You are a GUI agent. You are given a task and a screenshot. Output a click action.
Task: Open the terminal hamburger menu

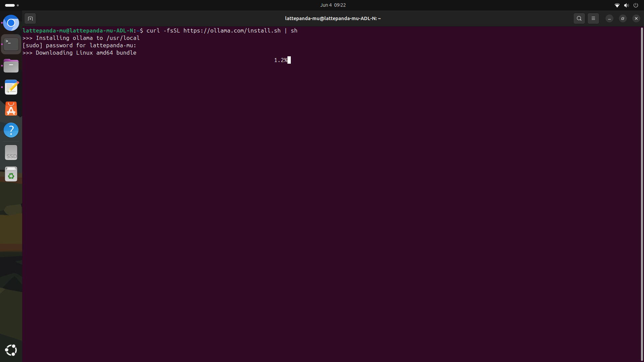[x=593, y=18]
